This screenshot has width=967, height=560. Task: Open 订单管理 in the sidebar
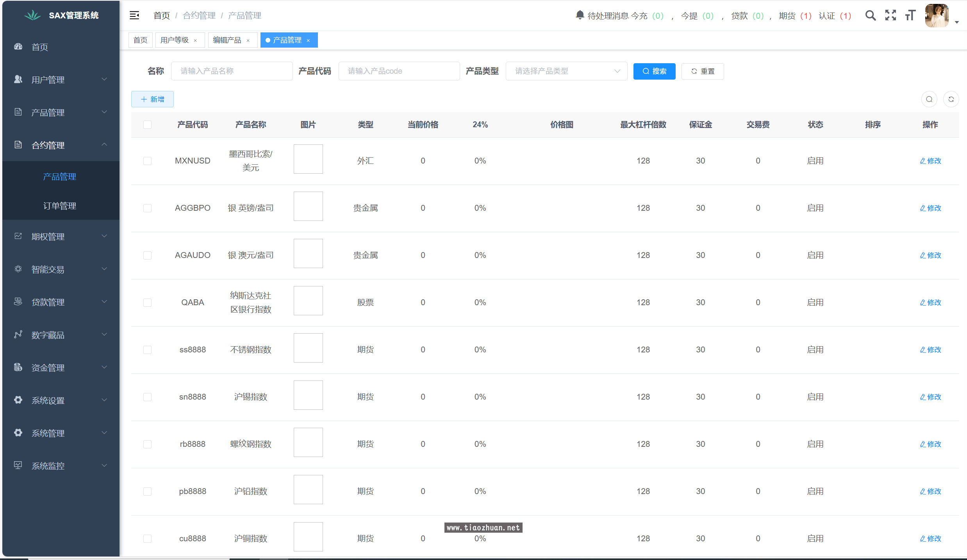pyautogui.click(x=60, y=206)
